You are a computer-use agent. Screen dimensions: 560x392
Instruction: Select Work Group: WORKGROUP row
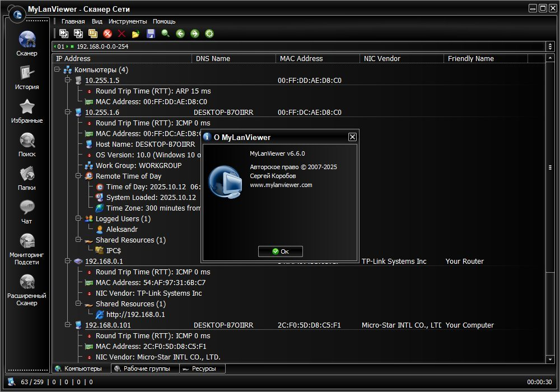click(x=138, y=165)
